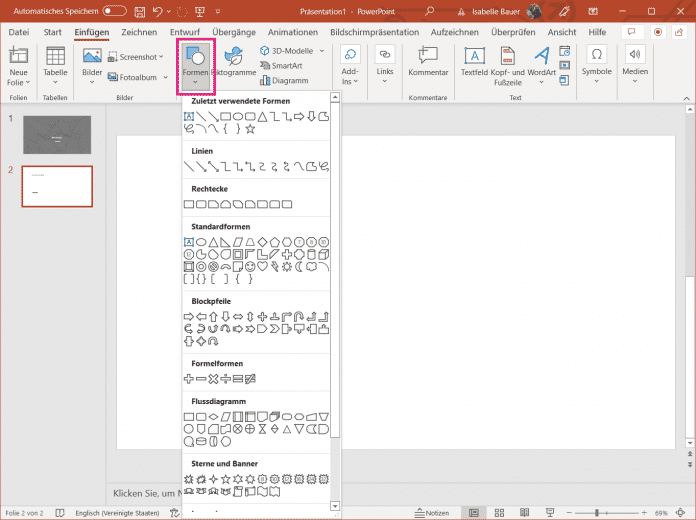Screen dimensions: 696x520
Task: Click the Kommentar icon
Action: click(428, 62)
